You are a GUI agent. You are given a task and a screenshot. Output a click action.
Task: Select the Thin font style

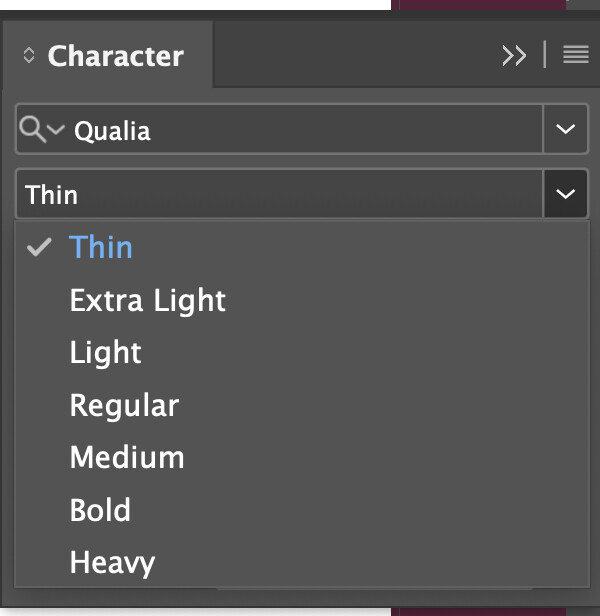pyautogui.click(x=101, y=248)
